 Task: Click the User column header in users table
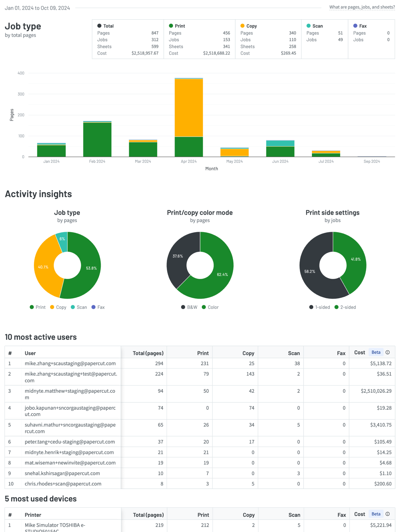tap(30, 353)
